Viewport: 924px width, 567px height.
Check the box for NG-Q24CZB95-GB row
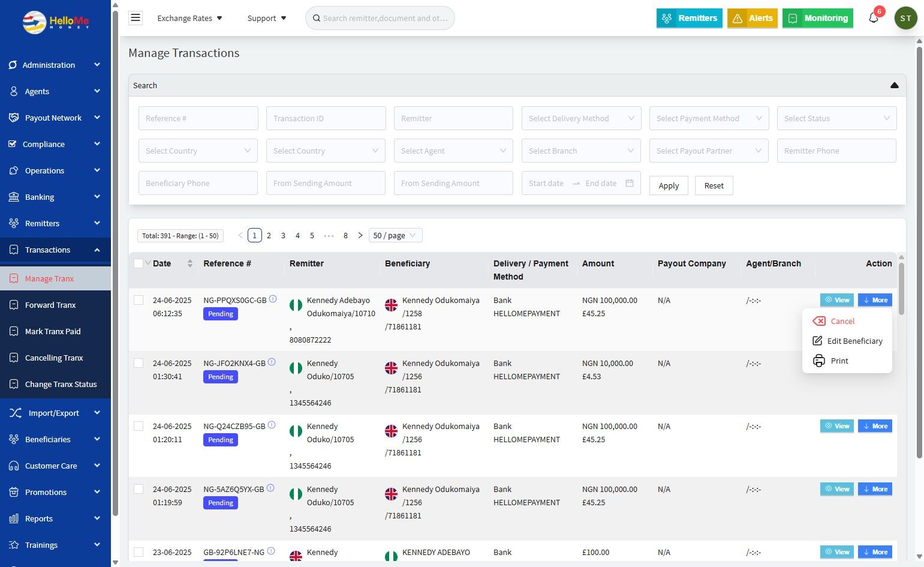(x=139, y=426)
